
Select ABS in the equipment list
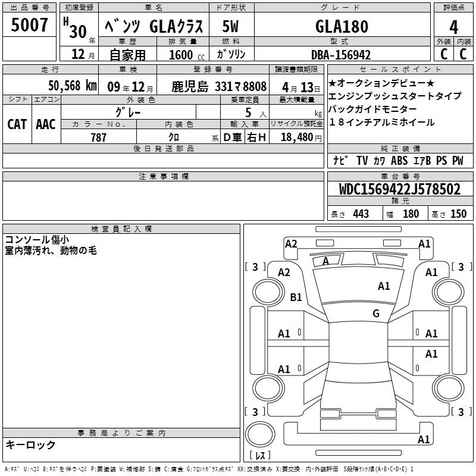point(400,160)
